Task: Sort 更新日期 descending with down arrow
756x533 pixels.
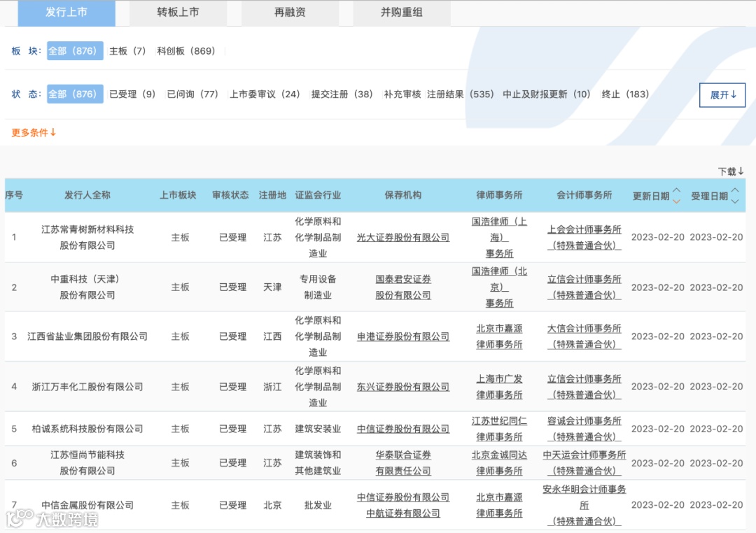Action: tap(676, 201)
